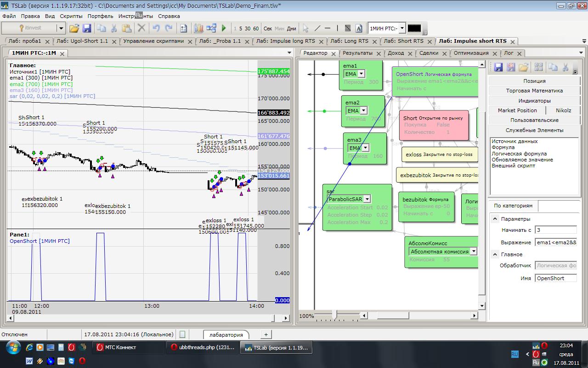Viewport: 588px width, 368px height.
Task: Open the ema1 EMA type dropdown
Action: (361, 74)
